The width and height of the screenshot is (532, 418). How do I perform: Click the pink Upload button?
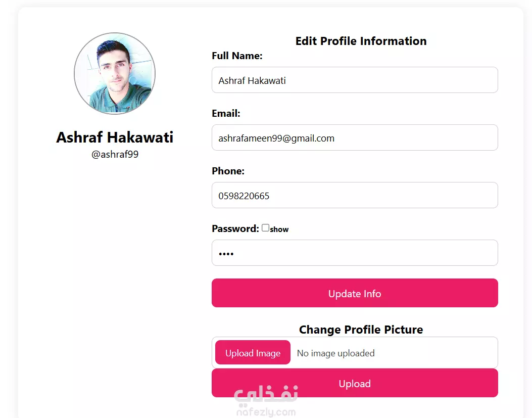tap(355, 383)
